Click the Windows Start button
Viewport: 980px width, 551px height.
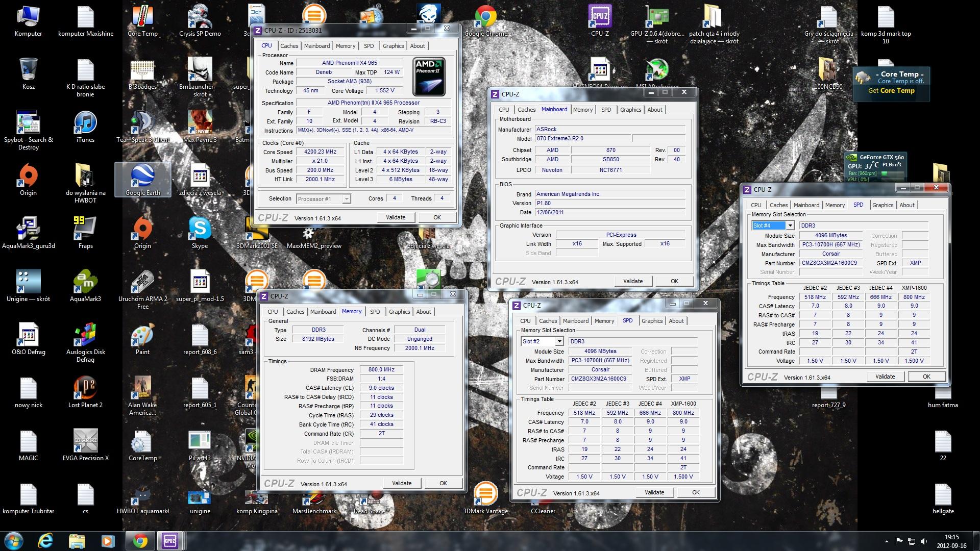pos(14,541)
